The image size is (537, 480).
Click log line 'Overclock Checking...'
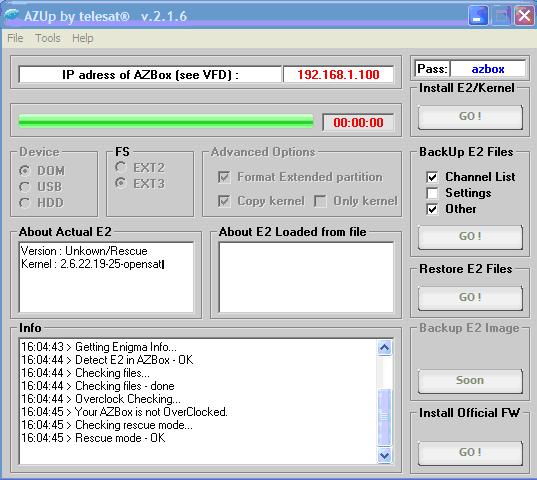click(x=101, y=399)
